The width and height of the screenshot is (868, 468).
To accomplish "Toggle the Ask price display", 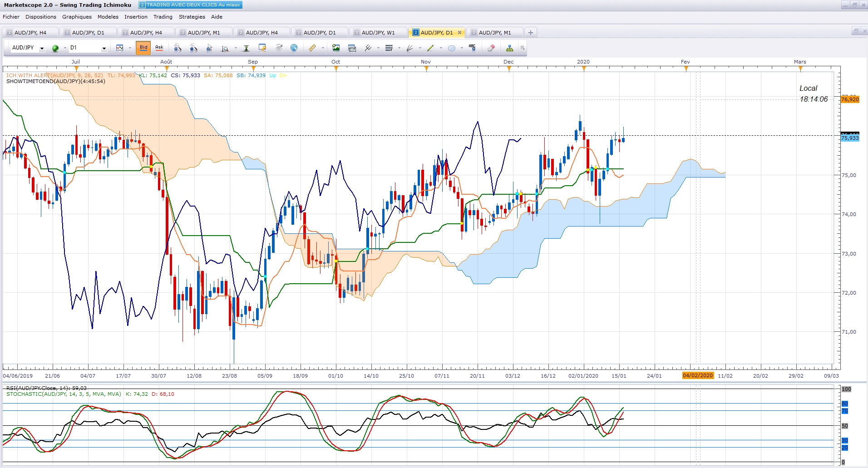I will 159,48.
